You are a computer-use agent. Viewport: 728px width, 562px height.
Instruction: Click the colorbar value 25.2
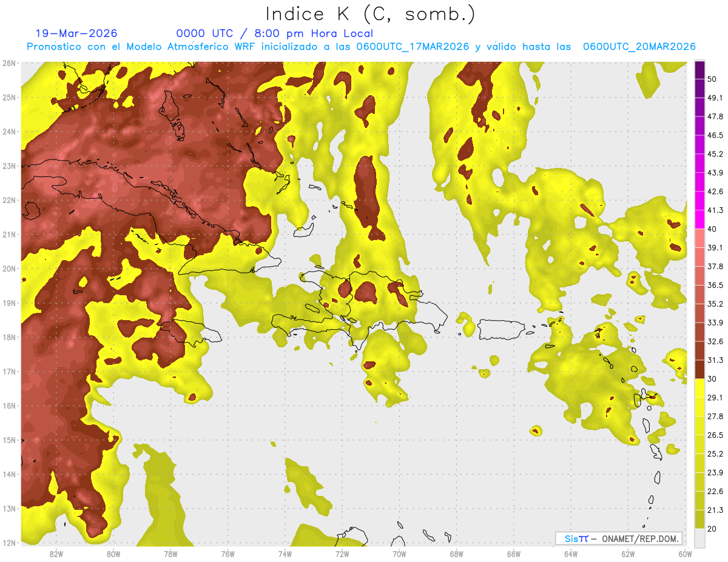(715, 454)
